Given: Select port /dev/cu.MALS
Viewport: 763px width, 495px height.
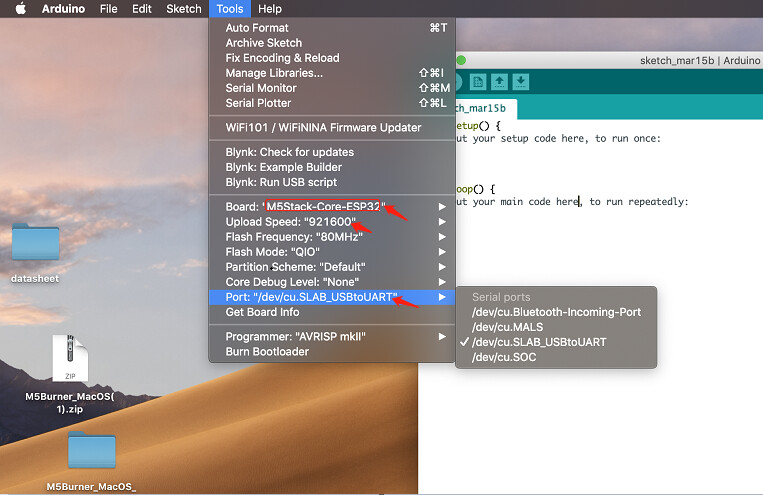Looking at the screenshot, I should point(556,327).
